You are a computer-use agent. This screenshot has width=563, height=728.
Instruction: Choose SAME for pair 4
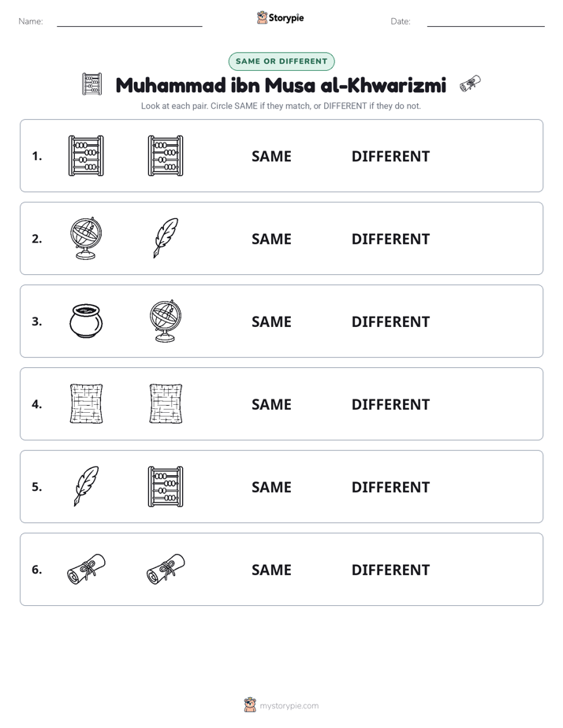coord(271,404)
